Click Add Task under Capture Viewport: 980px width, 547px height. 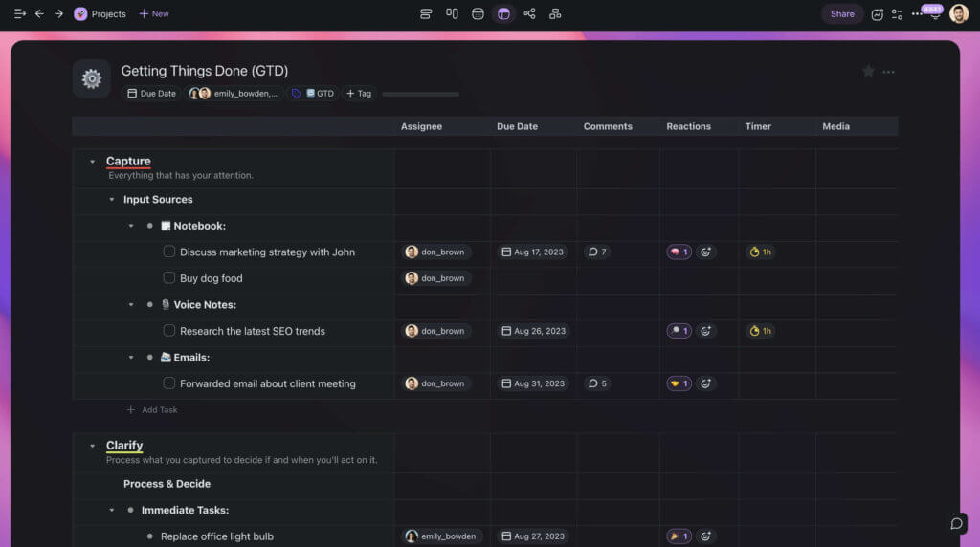(x=159, y=410)
